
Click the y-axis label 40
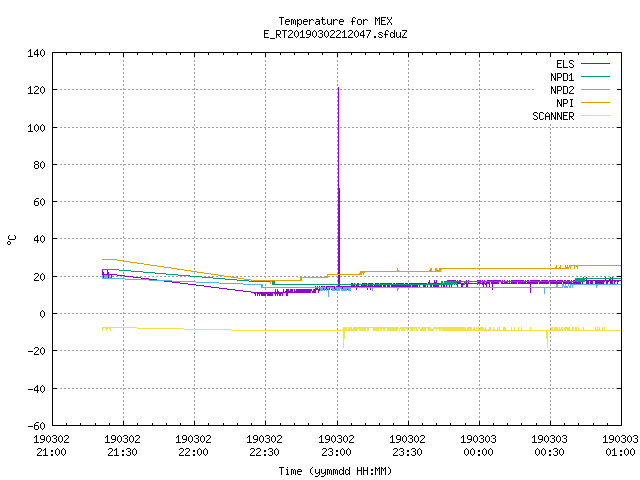(39, 239)
